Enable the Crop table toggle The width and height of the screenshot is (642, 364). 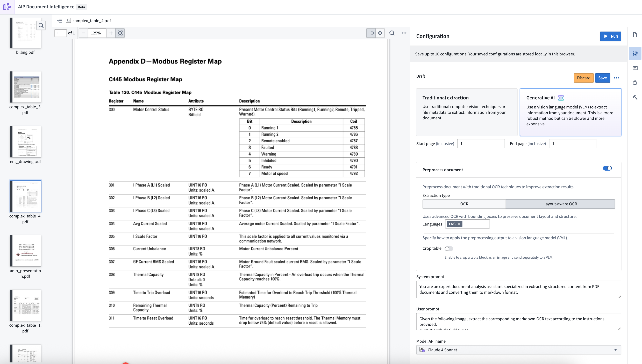pyautogui.click(x=449, y=248)
